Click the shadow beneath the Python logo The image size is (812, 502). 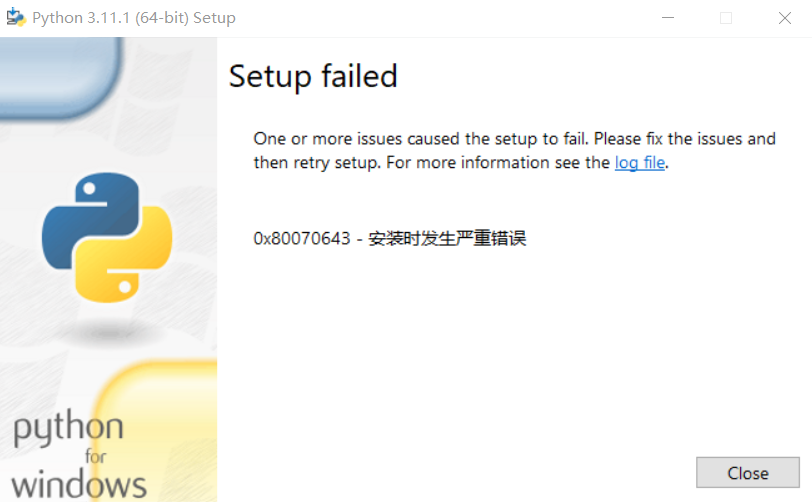[x=109, y=332]
